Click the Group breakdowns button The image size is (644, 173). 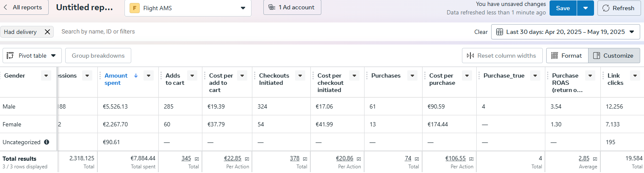pyautogui.click(x=98, y=56)
